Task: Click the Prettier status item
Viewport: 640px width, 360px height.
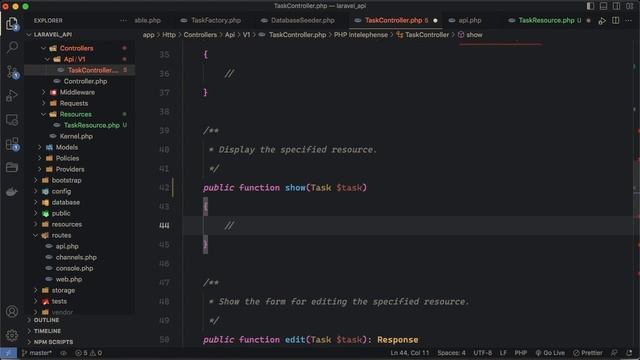Action: (588, 353)
